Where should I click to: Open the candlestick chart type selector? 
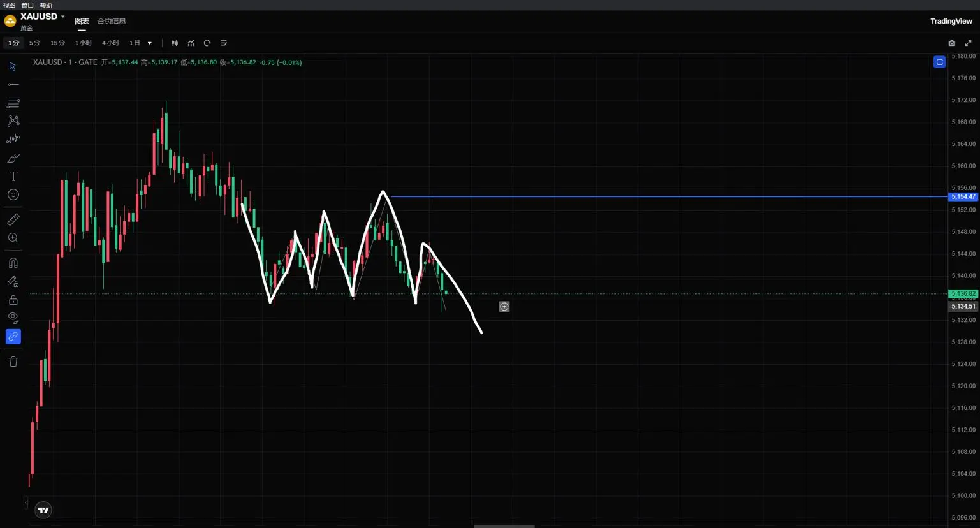174,43
